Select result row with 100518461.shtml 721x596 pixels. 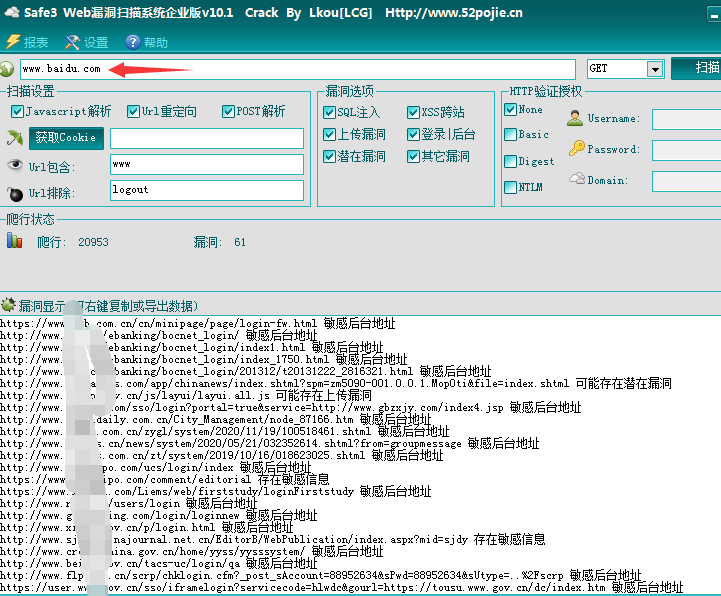[x=225, y=431]
